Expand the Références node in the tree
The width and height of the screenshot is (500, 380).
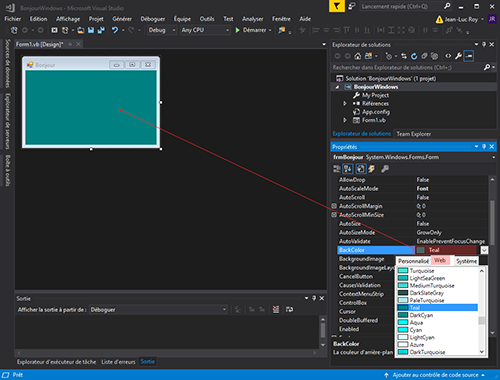[345, 104]
